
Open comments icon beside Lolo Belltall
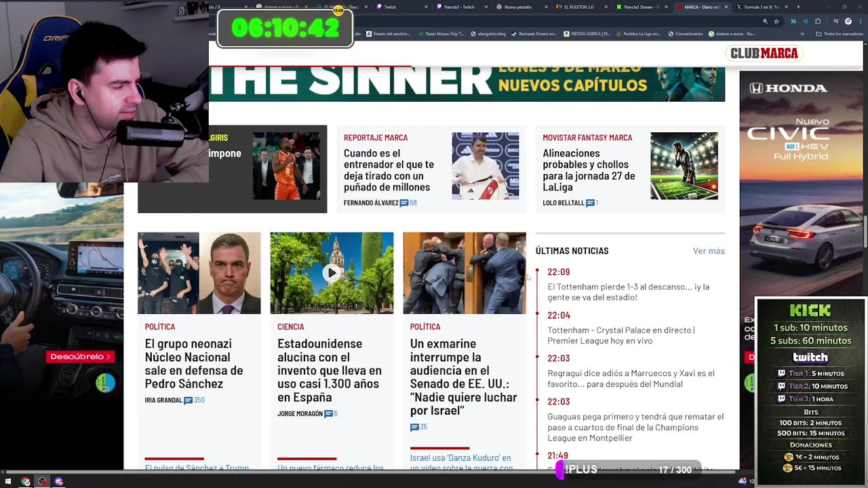[590, 203]
